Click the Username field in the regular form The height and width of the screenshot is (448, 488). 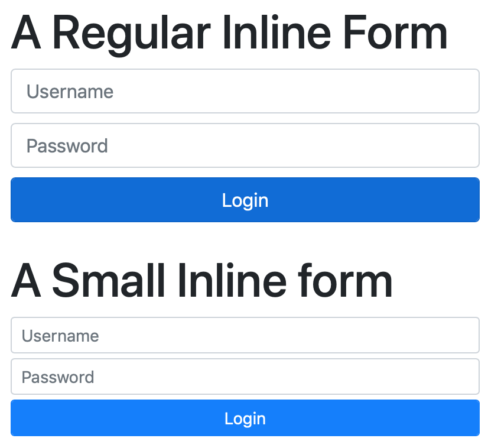(x=245, y=91)
